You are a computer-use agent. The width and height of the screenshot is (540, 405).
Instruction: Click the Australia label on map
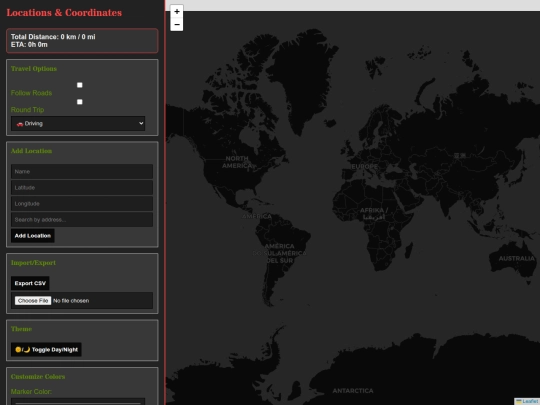click(517, 259)
